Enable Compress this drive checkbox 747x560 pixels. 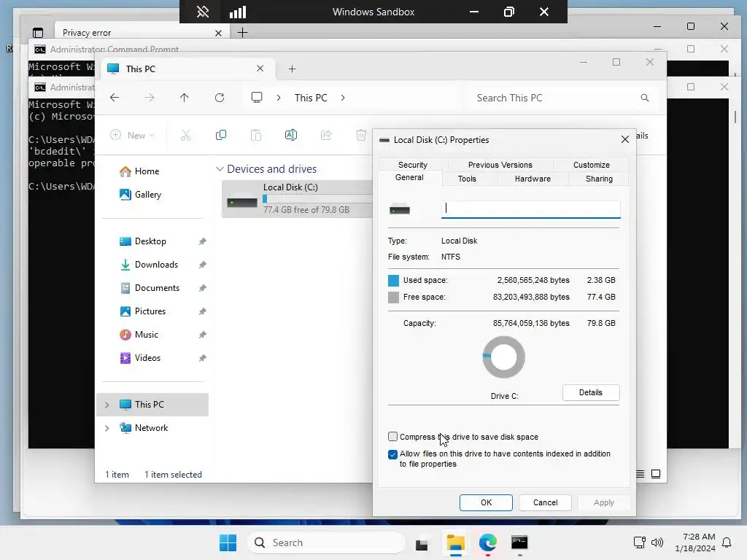tap(392, 437)
